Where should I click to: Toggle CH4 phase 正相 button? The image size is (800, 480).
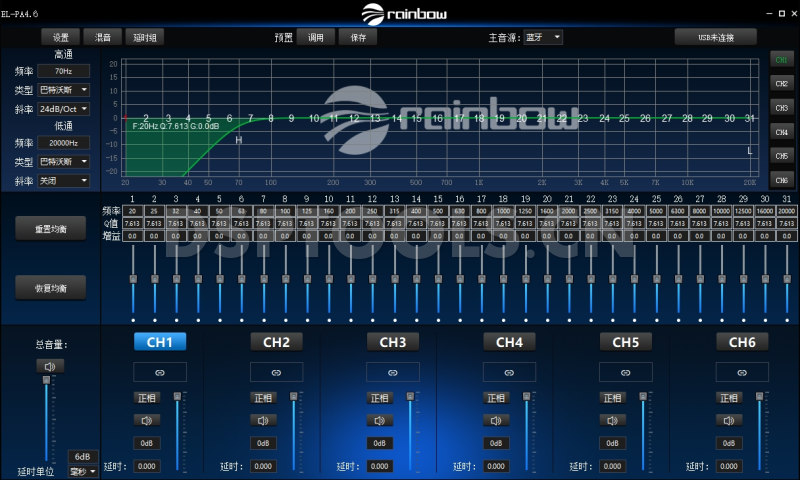(496, 398)
